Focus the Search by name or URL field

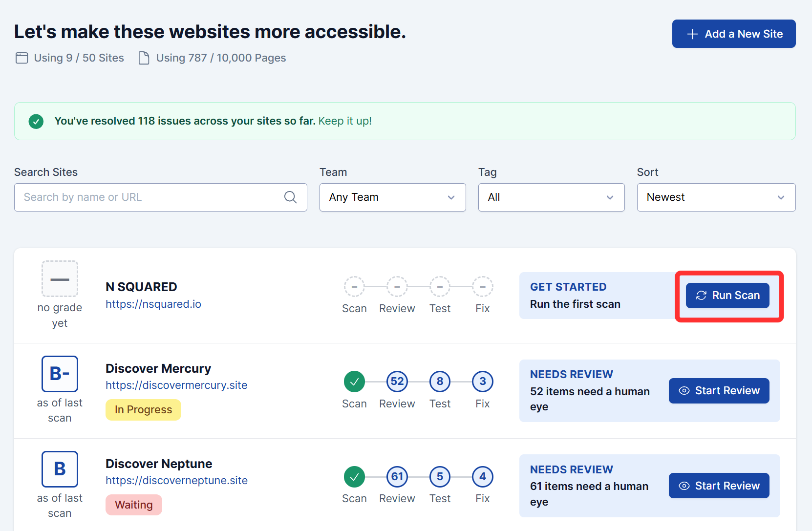point(161,197)
